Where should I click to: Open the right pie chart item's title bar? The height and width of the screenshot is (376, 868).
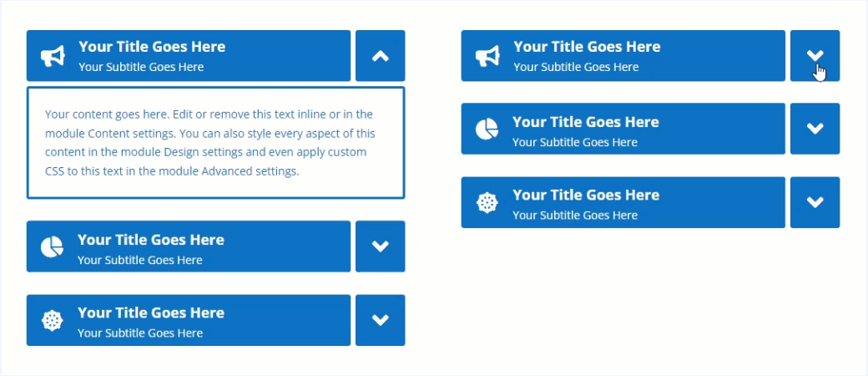coord(586,122)
